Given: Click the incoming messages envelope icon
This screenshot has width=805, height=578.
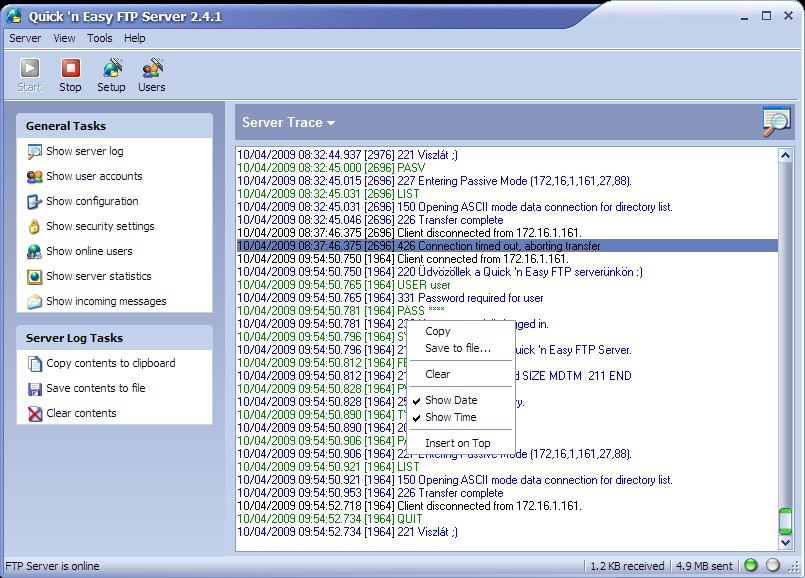Looking at the screenshot, I should [34, 301].
